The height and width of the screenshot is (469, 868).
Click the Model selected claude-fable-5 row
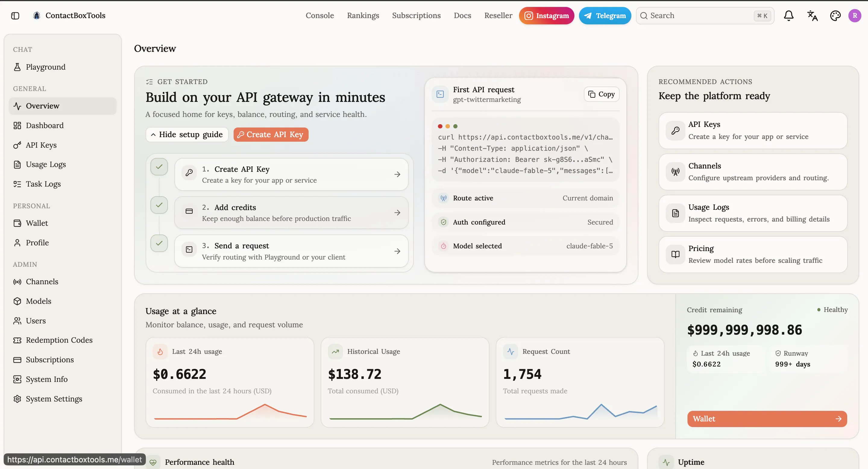coord(525,246)
